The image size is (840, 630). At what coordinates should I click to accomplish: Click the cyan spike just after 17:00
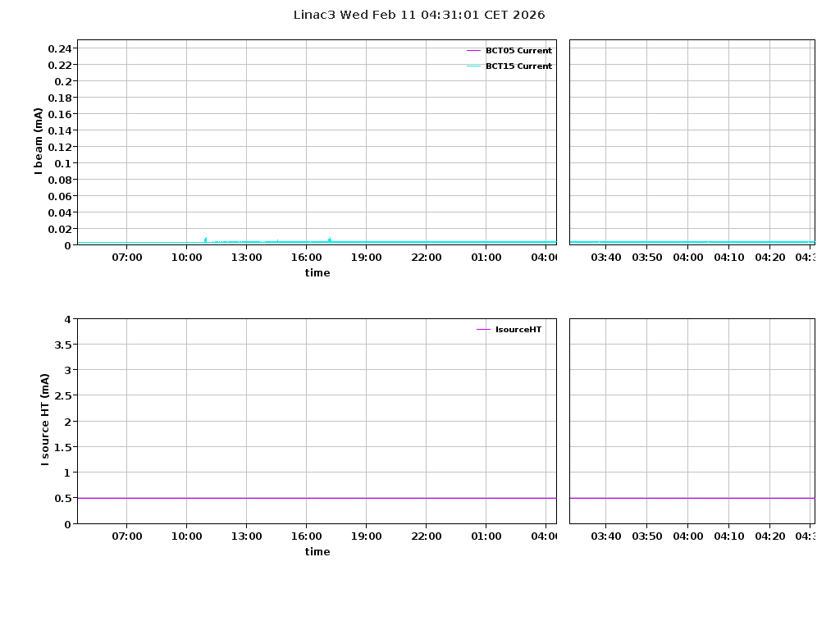330,240
